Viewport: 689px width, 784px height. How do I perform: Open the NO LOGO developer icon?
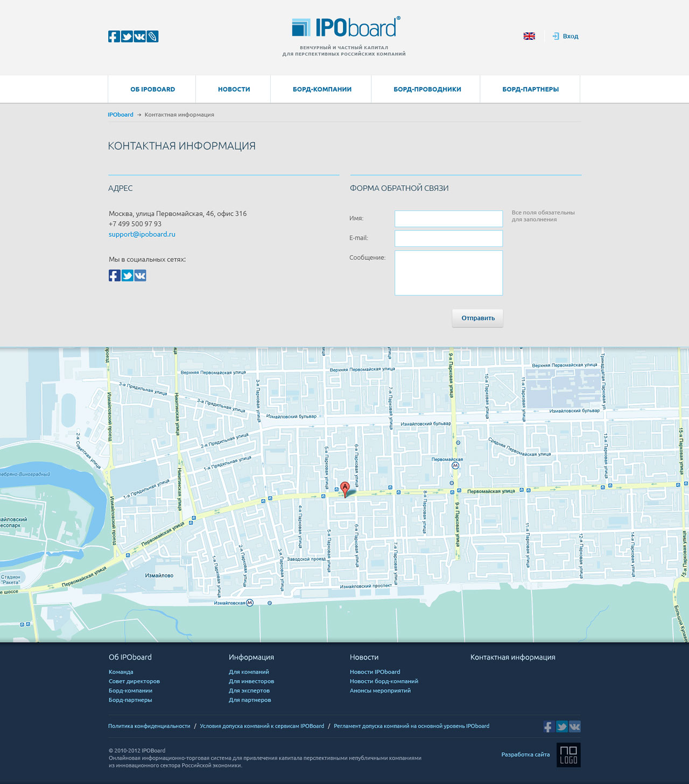click(568, 755)
